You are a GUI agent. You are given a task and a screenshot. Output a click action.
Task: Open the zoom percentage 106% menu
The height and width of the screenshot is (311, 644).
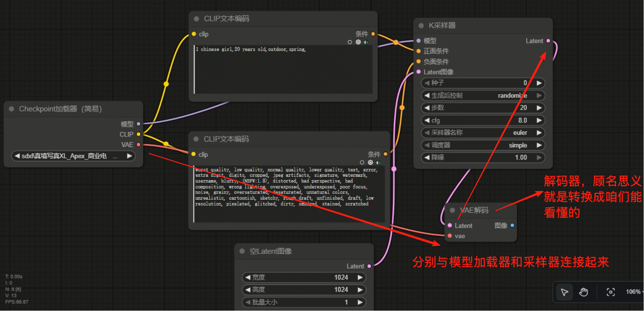pyautogui.click(x=634, y=292)
